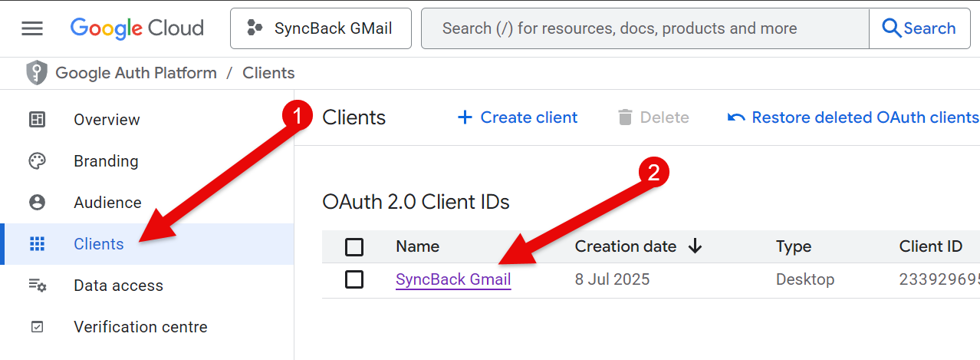Viewport: 980px width, 360px height.
Task: Click the Create client button
Action: (518, 117)
